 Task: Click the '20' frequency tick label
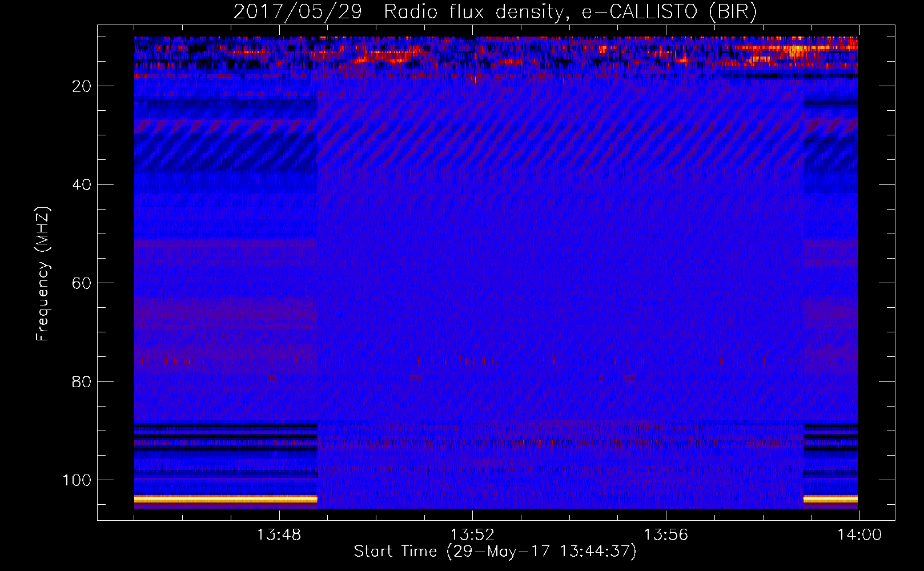click(82, 86)
